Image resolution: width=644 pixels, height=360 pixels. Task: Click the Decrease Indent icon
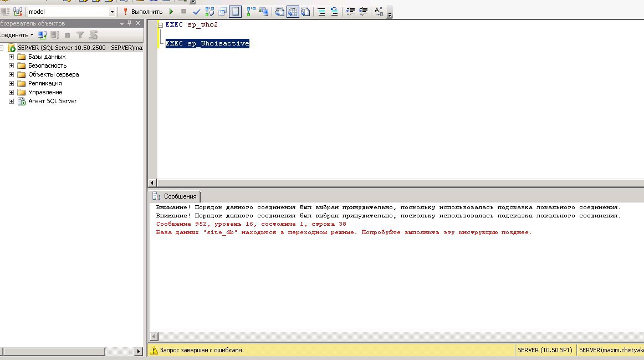pyautogui.click(x=350, y=11)
